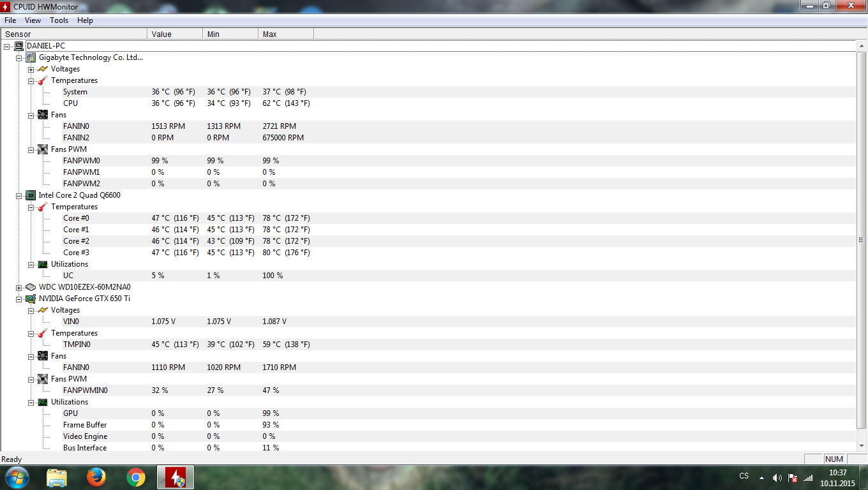
Task: Collapse the NVIDIA Utilizations node
Action: click(x=31, y=402)
